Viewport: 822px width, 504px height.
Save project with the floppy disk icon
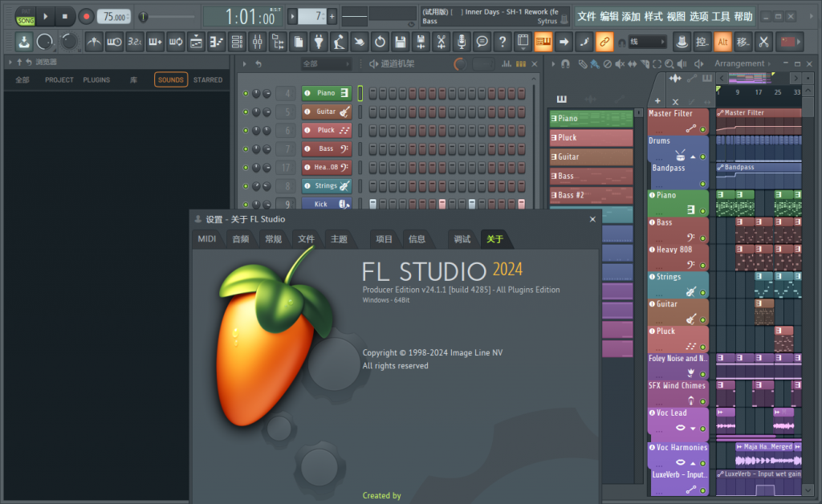(x=401, y=42)
